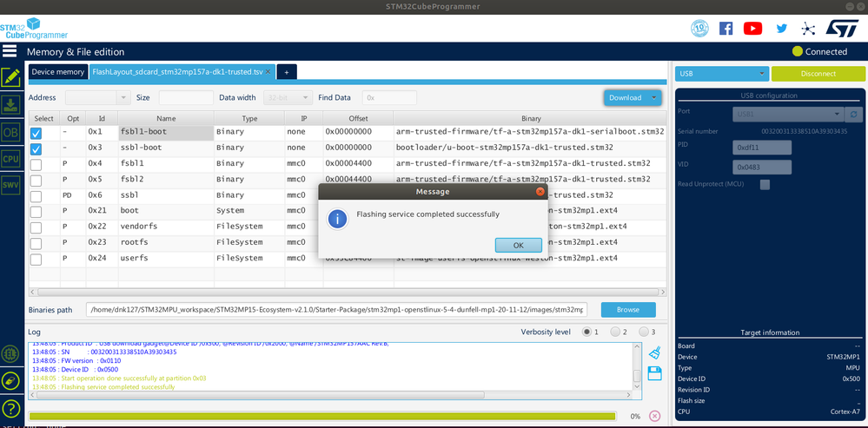Set verbosity level to 1
The height and width of the screenshot is (428, 868).
(586, 332)
